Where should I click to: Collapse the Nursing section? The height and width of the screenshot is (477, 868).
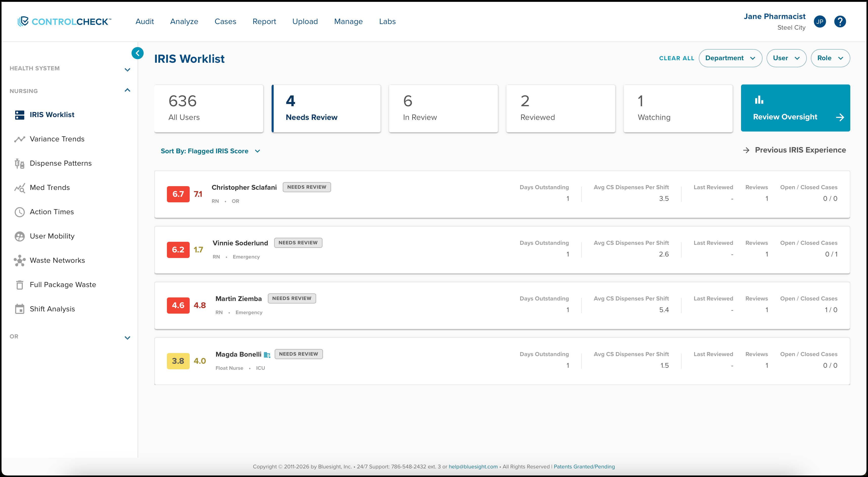coord(127,90)
